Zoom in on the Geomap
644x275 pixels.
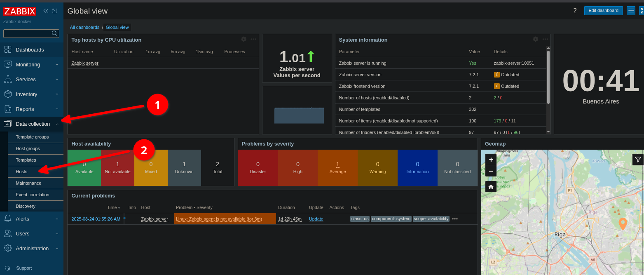click(x=491, y=160)
